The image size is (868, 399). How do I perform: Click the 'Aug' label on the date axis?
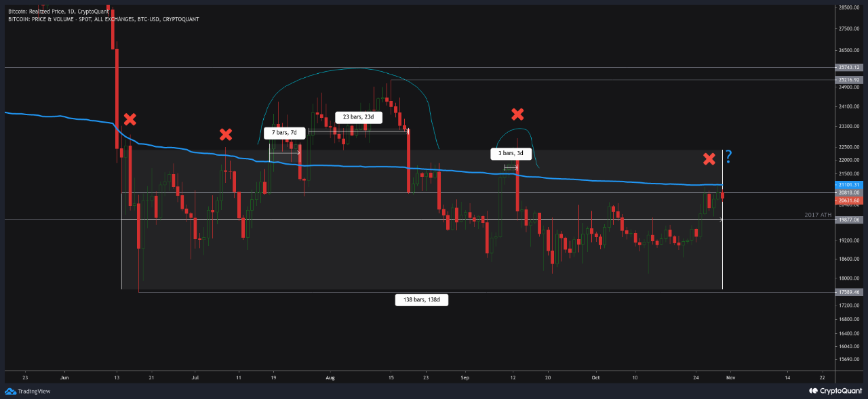pyautogui.click(x=330, y=377)
